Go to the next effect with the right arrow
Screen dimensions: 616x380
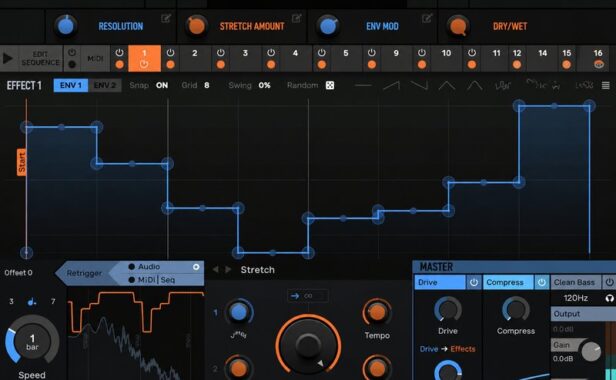228,270
